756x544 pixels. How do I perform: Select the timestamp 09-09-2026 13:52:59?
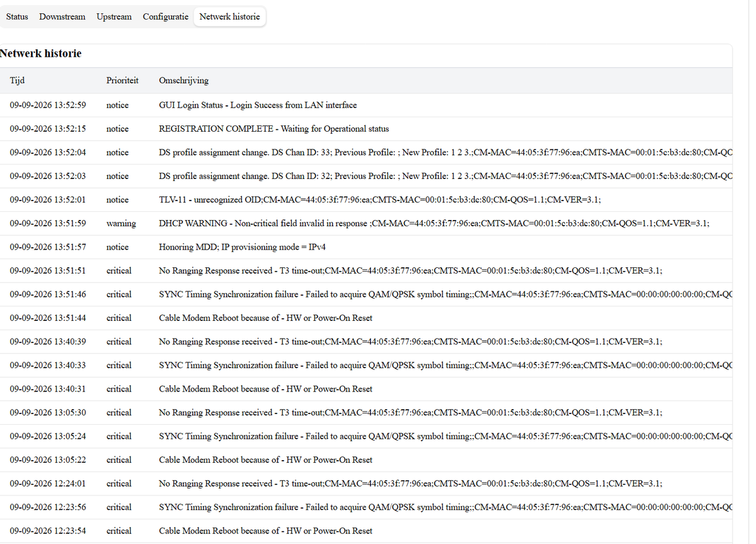(x=48, y=105)
